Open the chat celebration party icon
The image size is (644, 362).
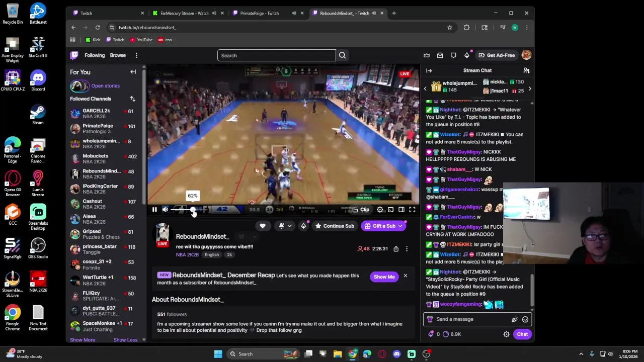tap(514, 319)
